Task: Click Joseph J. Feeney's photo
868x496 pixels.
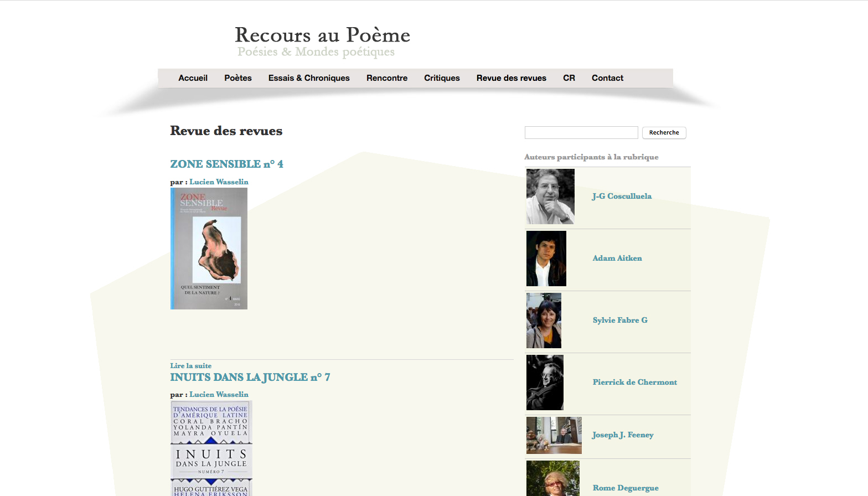Action: pos(554,435)
